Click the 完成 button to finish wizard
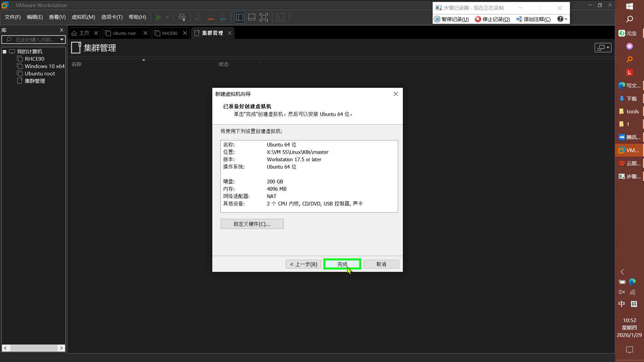644x362 pixels. tap(342, 264)
